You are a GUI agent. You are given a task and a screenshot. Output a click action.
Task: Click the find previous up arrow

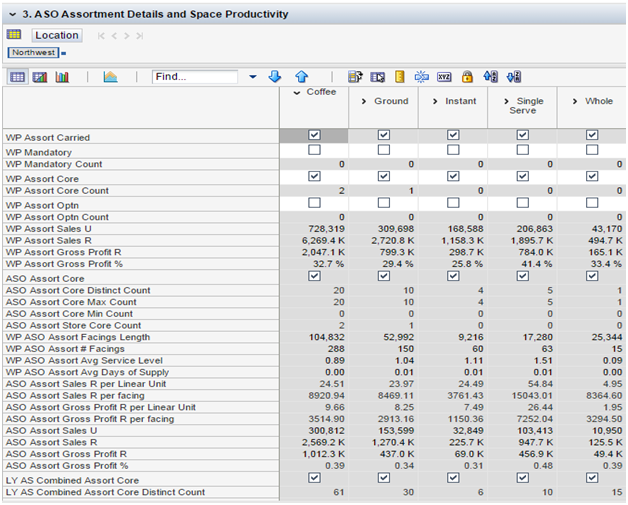pyautogui.click(x=301, y=77)
